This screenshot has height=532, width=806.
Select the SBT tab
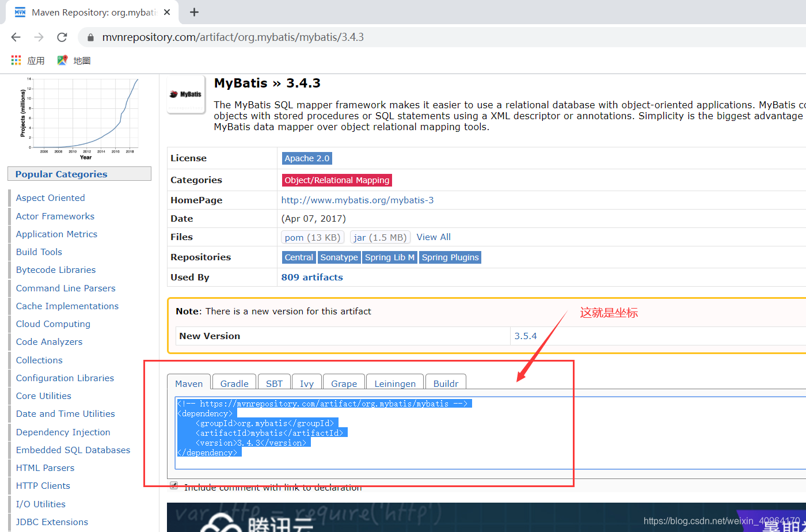click(274, 383)
